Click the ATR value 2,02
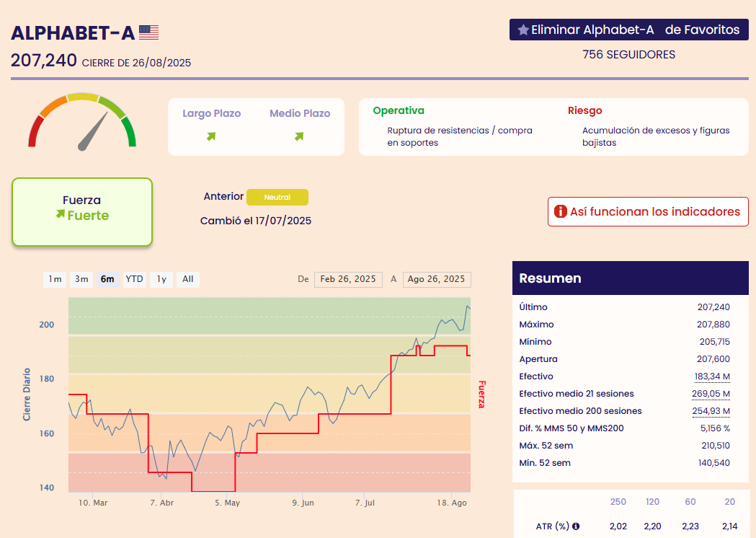Image resolution: width=756 pixels, height=538 pixels. 618,526
